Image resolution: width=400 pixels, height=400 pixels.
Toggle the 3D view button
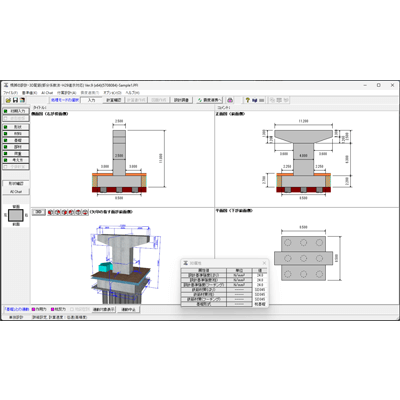[39, 212]
